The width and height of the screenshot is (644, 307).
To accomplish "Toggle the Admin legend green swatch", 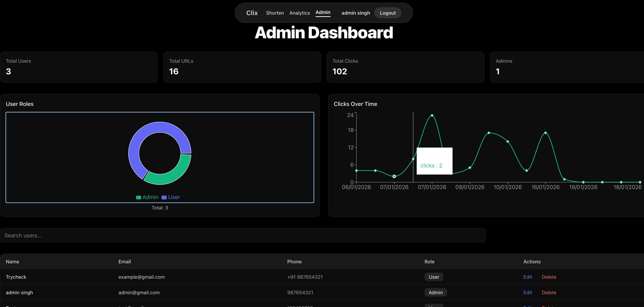I will 138,197.
